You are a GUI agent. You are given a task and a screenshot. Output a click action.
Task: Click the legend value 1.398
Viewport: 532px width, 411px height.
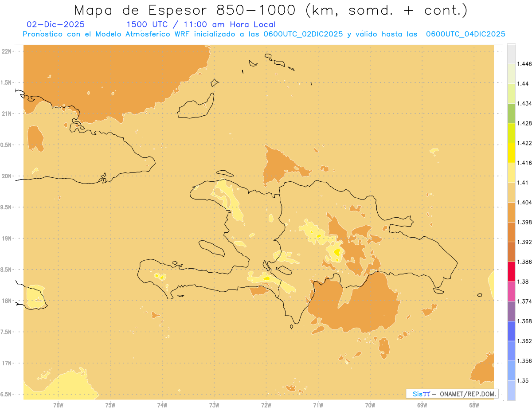click(525, 222)
